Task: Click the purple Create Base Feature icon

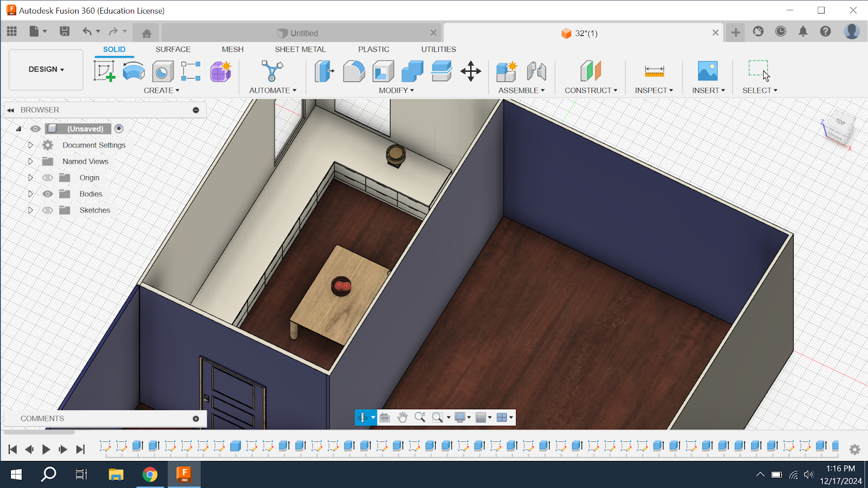Action: click(221, 71)
